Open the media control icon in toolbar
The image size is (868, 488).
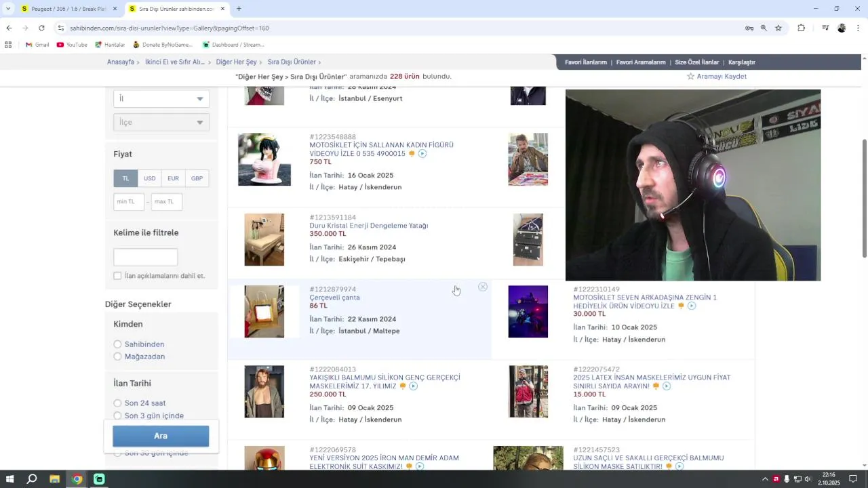coord(825,28)
